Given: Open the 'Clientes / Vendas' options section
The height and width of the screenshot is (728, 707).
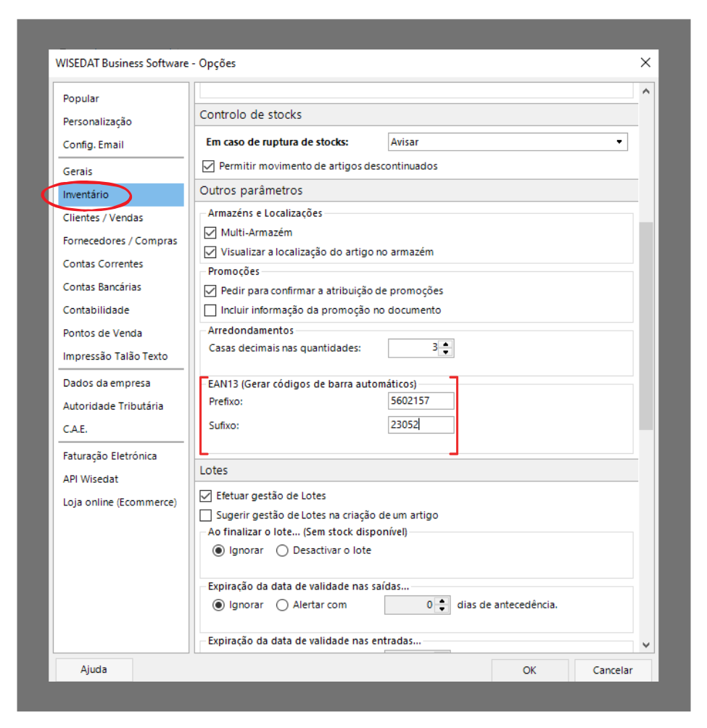Looking at the screenshot, I should click(x=103, y=218).
